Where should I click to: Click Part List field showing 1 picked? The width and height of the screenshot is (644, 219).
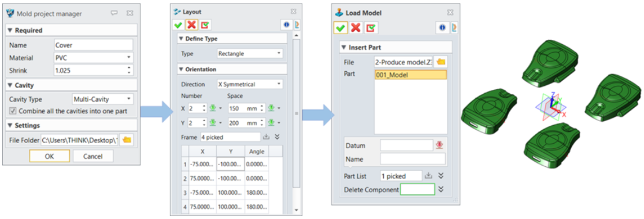[401, 176]
